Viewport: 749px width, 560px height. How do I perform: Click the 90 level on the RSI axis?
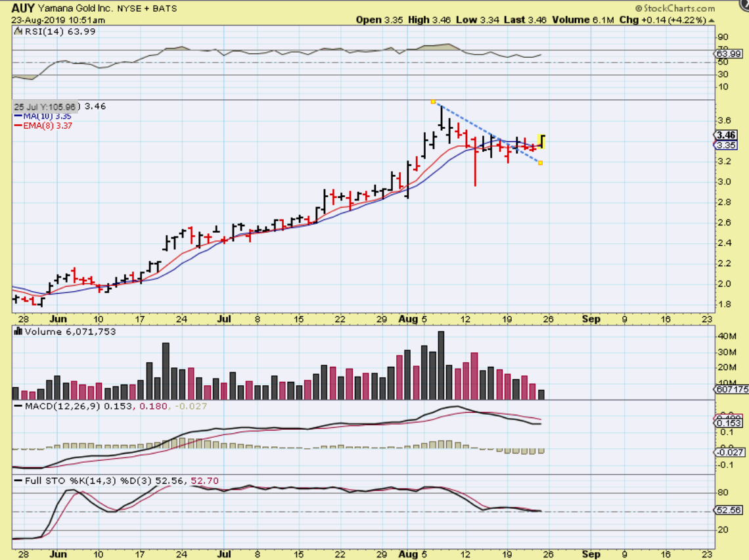pyautogui.click(x=723, y=37)
